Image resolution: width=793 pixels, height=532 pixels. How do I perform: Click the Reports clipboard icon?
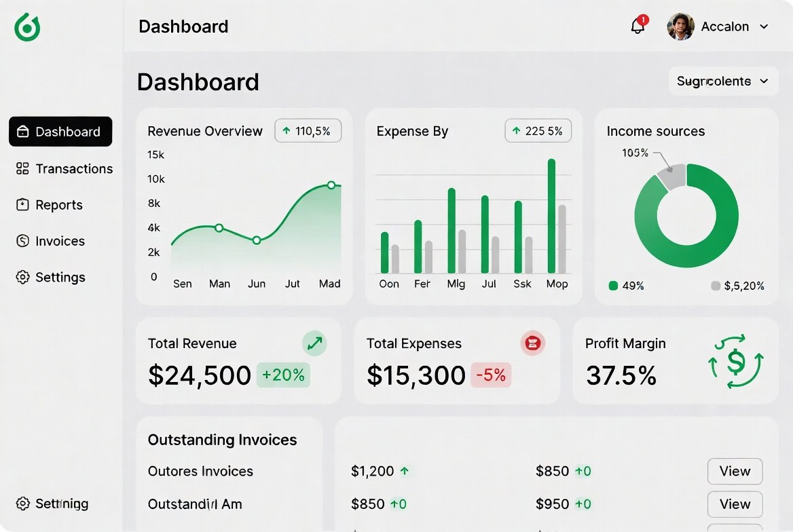[22, 205]
